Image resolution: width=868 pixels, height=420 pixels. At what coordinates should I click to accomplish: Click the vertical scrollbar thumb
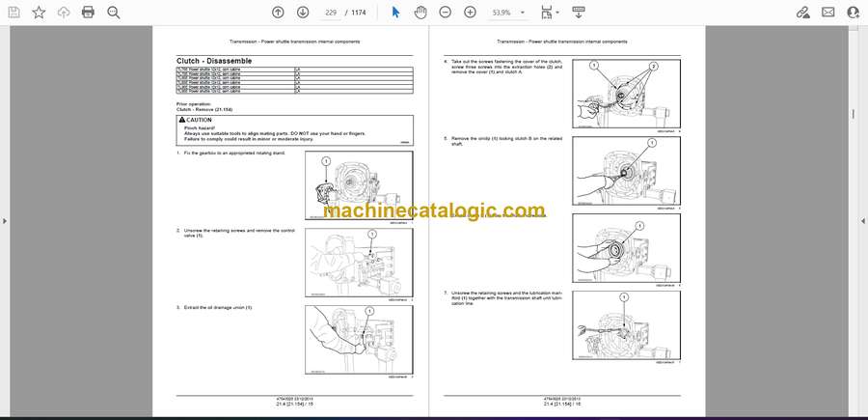tap(853, 114)
